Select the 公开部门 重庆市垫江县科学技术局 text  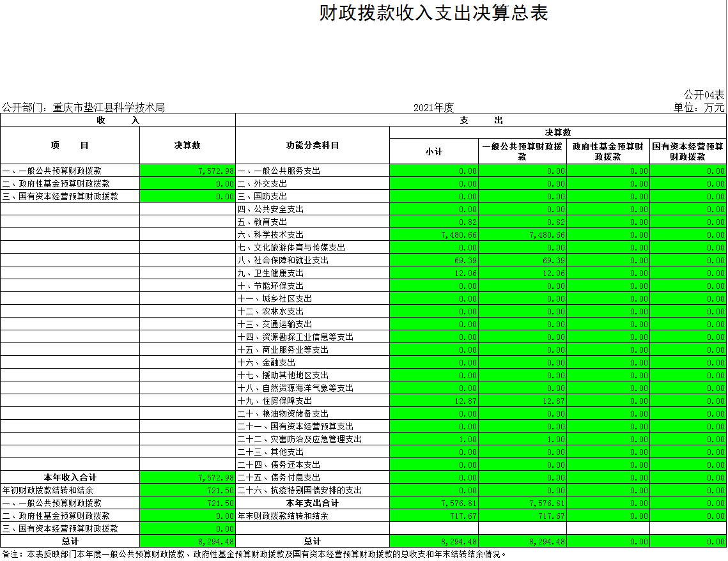(x=84, y=107)
